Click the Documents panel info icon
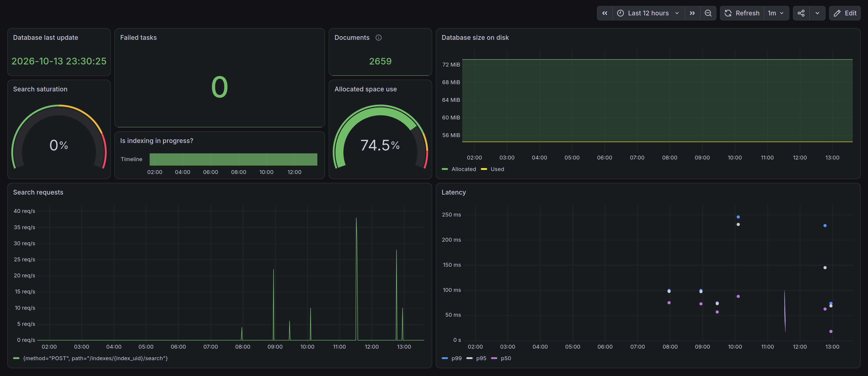Viewport: 868px width, 376px height. (378, 37)
